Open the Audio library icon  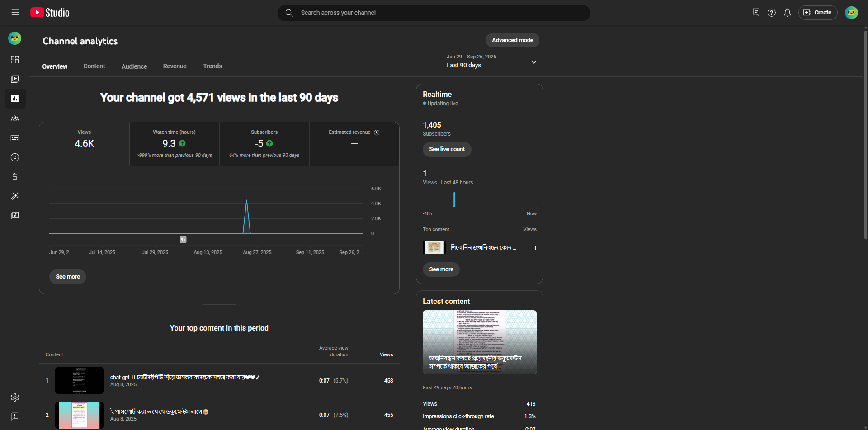tap(15, 216)
